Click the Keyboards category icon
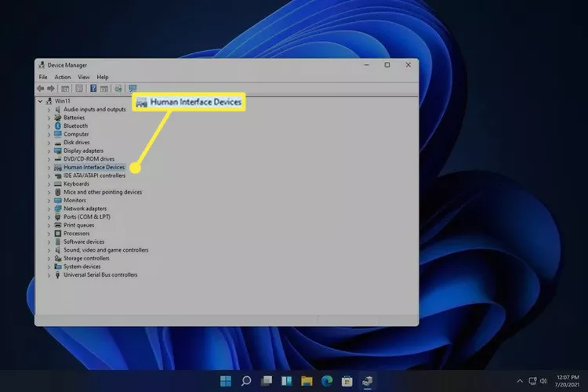Viewport: 588px width, 392px height. 58,183
